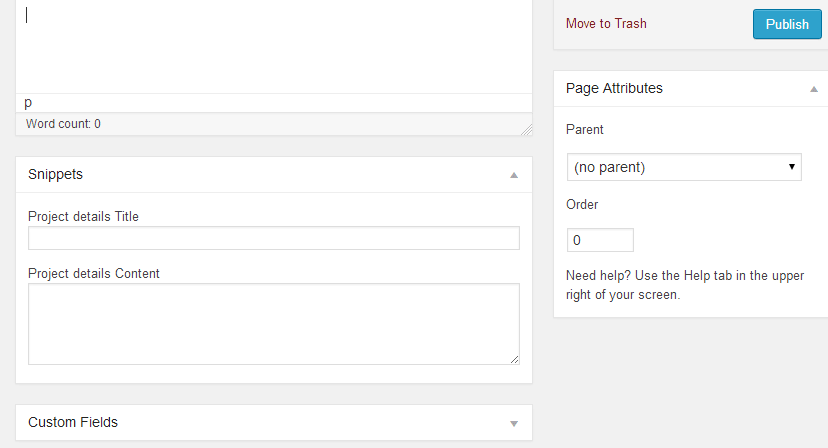Click the p element path indicator
Image resolution: width=828 pixels, height=448 pixels.
[x=28, y=103]
